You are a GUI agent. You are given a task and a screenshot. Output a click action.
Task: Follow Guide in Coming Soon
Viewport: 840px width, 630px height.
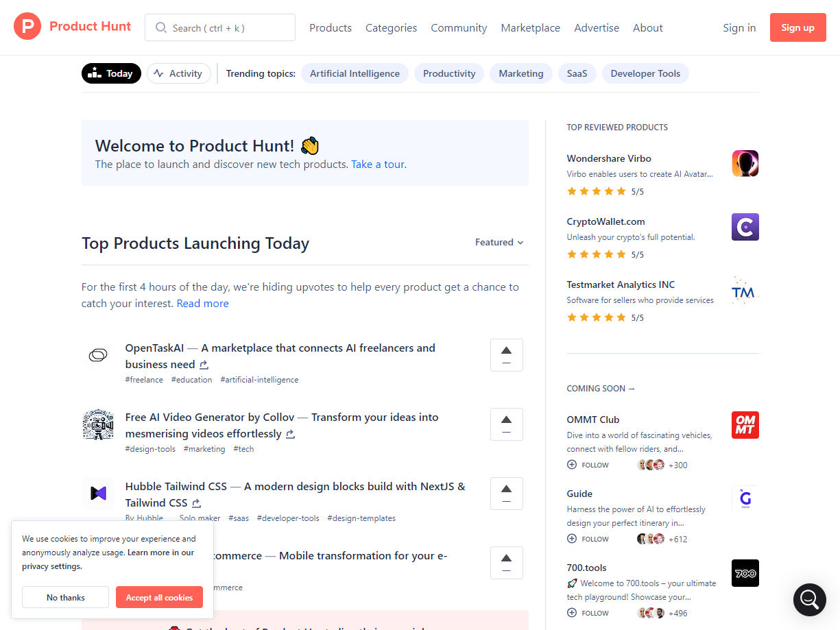pos(588,539)
